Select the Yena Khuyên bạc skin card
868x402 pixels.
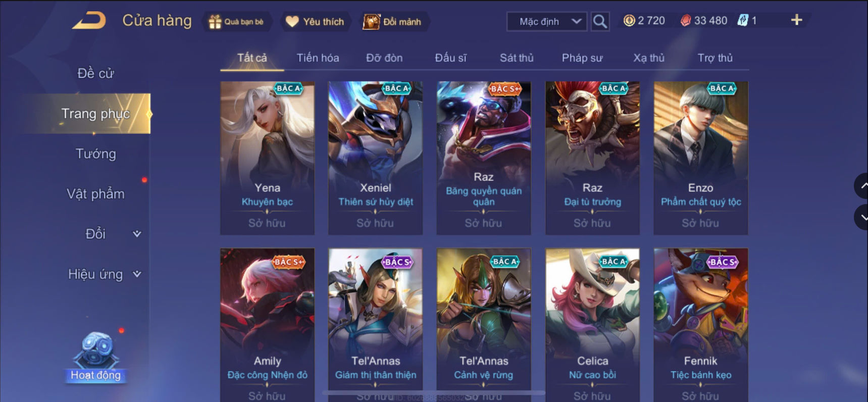267,158
